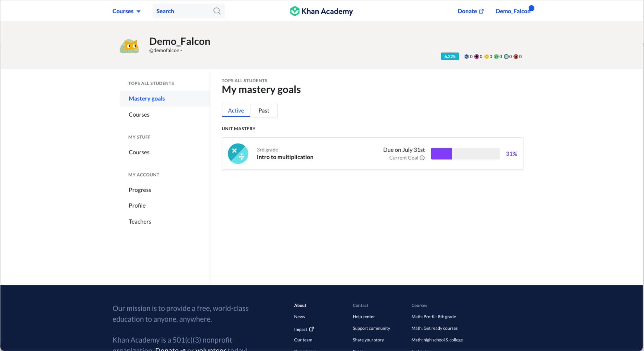Image resolution: width=644 pixels, height=351 pixels.
Task: Click the blue hexagon meteorite badge icon
Action: tap(466, 57)
